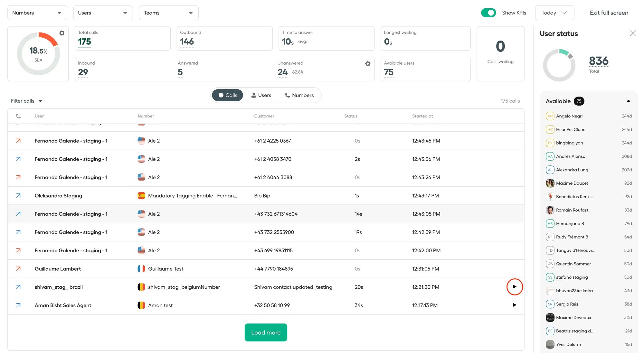Open the Today date selector
Image resolution: width=644 pixels, height=353 pixels.
tap(554, 13)
